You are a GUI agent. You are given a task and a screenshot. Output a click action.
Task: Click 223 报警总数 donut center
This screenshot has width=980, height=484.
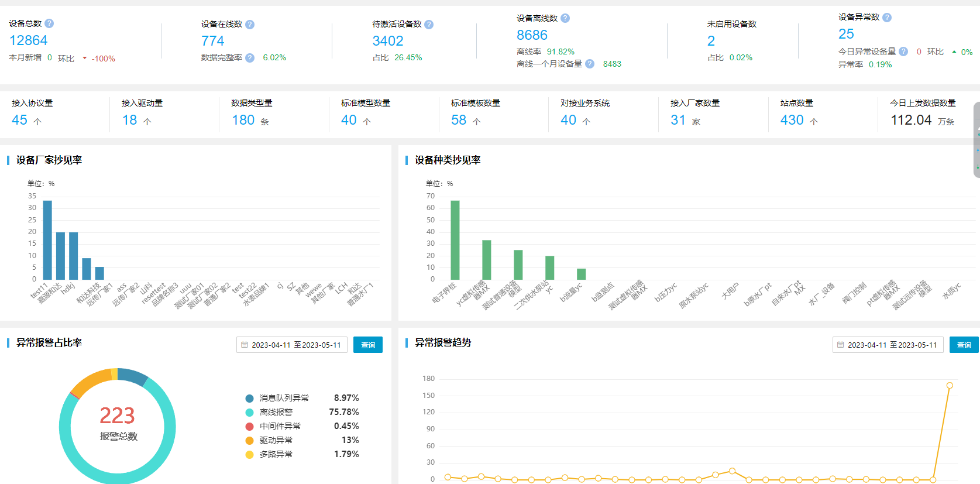tap(118, 424)
